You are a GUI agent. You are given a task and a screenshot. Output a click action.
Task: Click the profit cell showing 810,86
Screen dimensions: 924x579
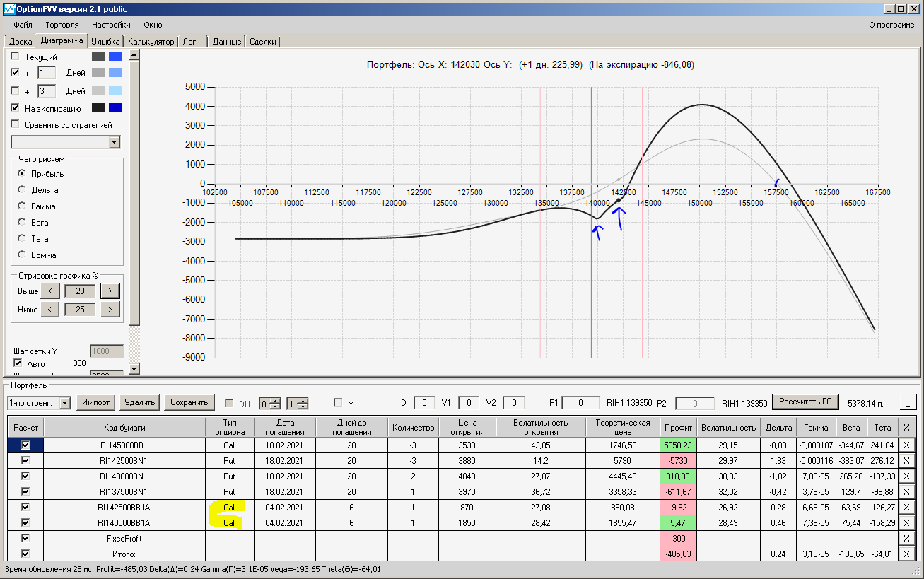[679, 476]
